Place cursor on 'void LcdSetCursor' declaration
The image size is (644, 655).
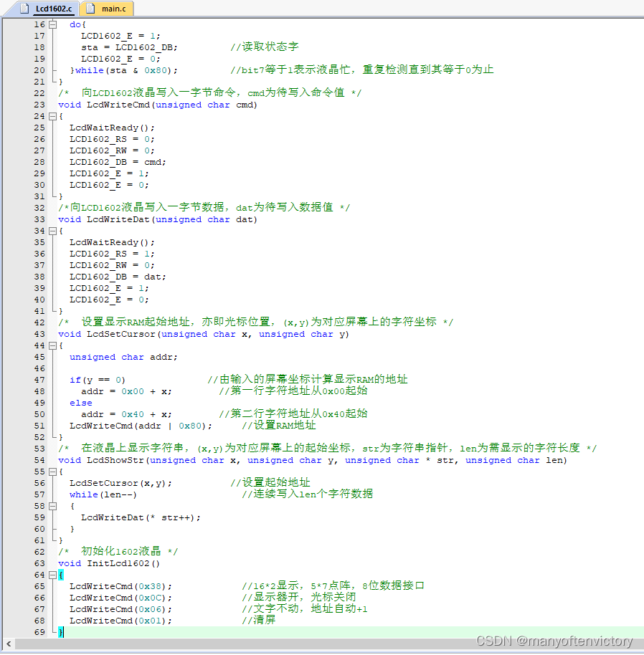(x=204, y=334)
